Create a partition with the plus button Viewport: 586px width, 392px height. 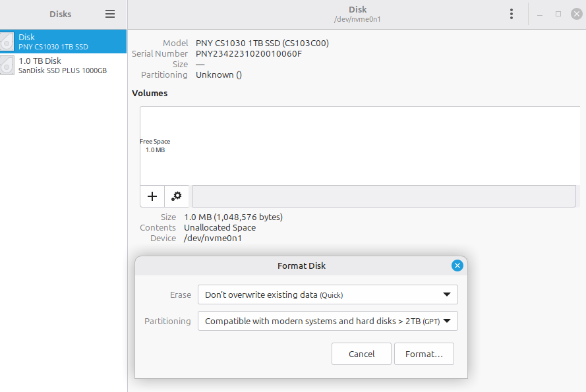point(152,196)
